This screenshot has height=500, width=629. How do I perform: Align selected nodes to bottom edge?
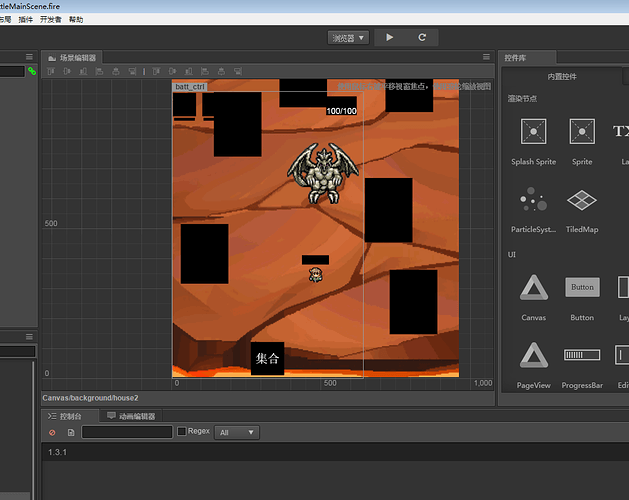[83, 71]
